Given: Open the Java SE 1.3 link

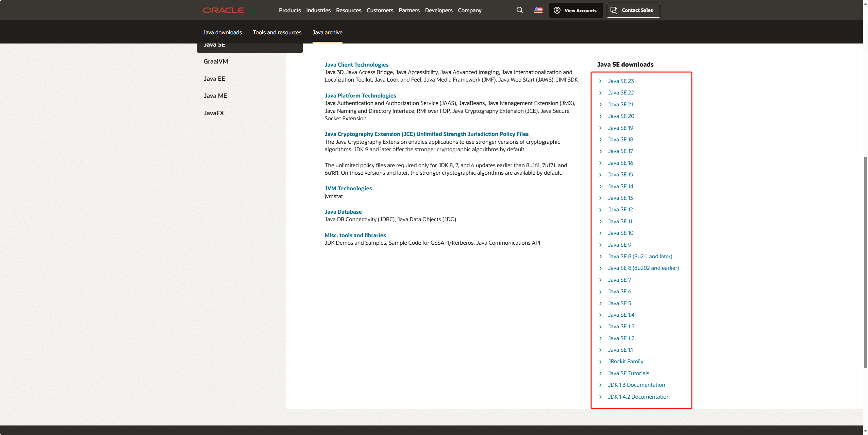Looking at the screenshot, I should coord(621,326).
